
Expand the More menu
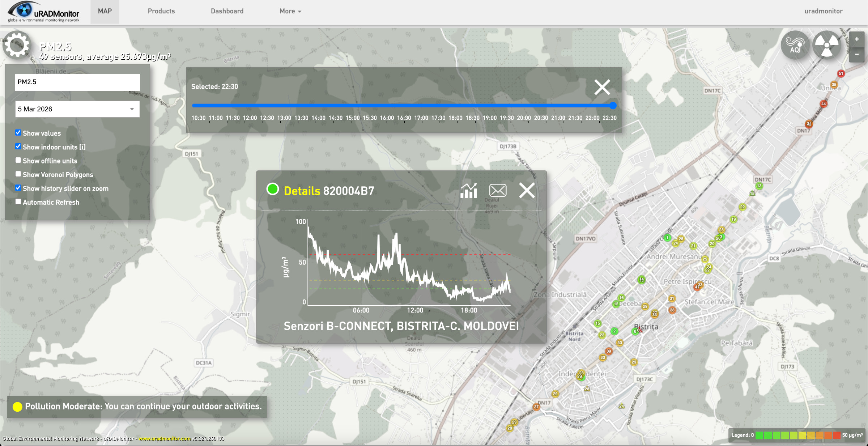tap(290, 11)
